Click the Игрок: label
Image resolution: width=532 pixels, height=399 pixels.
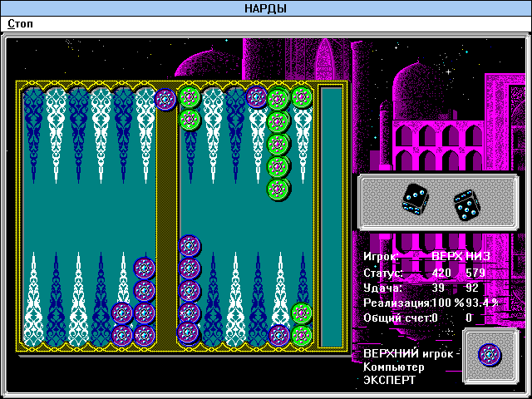pos(381,256)
